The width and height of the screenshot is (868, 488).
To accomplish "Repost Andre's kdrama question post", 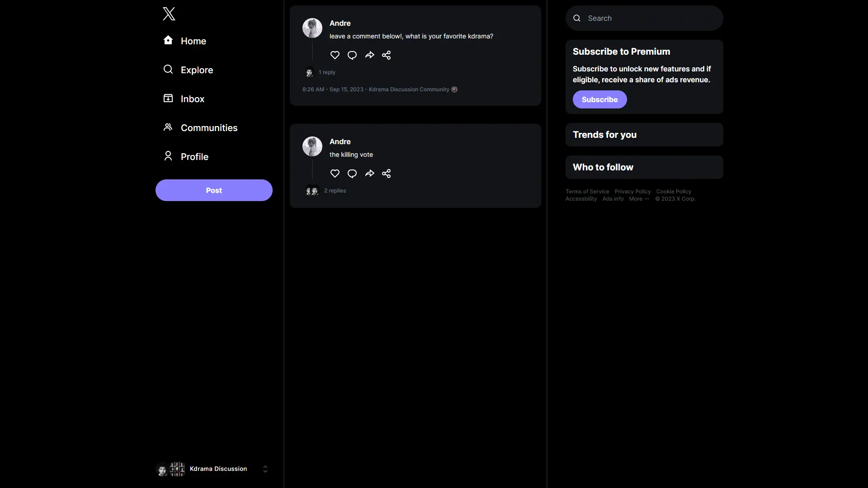I will click(x=369, y=55).
